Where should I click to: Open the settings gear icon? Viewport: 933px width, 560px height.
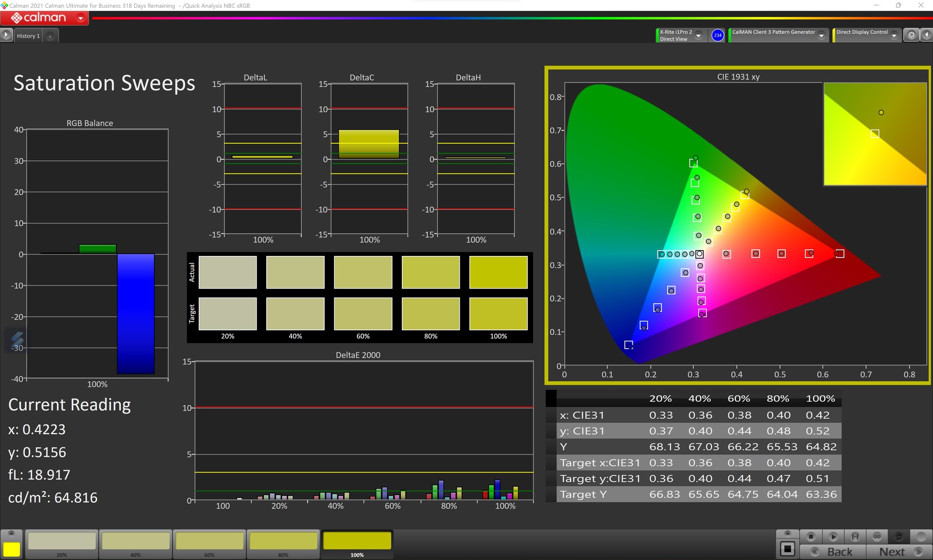[911, 35]
